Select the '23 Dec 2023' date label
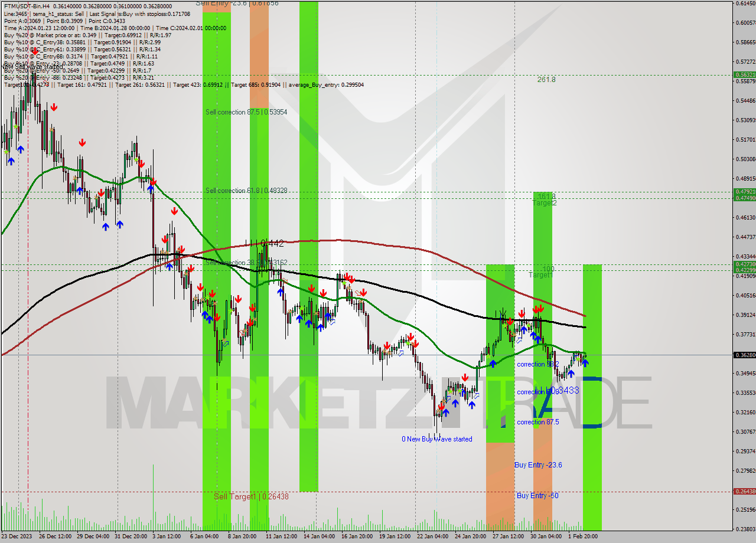Screen dimensions: 756x543 click(x=18, y=537)
